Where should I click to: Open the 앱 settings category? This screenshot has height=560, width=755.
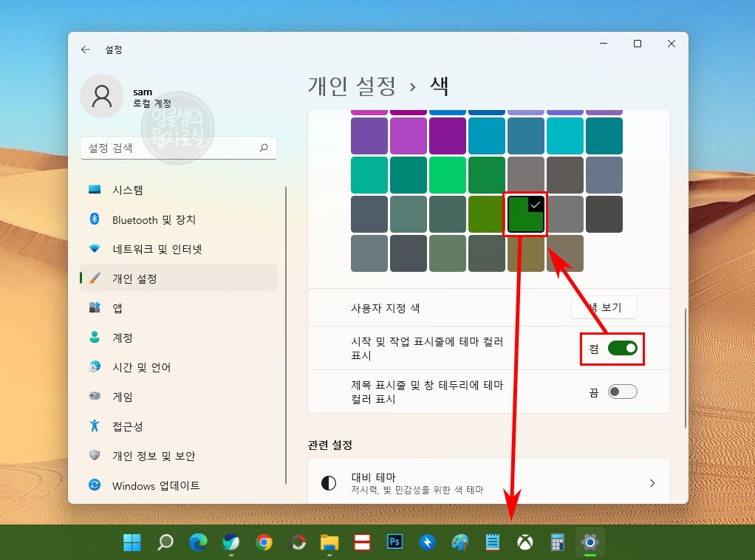(179, 308)
